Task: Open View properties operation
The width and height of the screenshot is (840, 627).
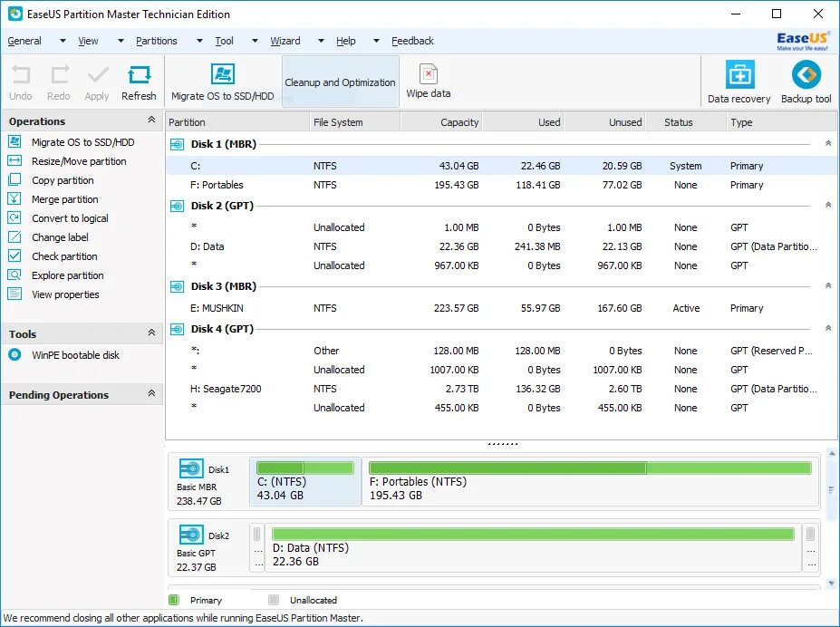Action: (65, 294)
